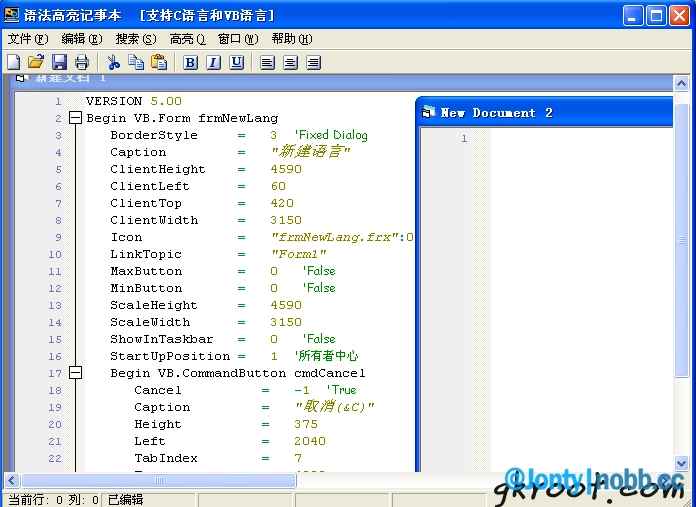Toggle Underline formatting button
Viewport: 696px width, 507px height.
pyautogui.click(x=236, y=62)
